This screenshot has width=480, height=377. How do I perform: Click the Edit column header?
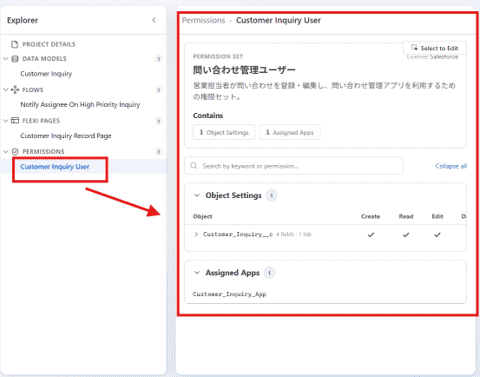pos(437,216)
